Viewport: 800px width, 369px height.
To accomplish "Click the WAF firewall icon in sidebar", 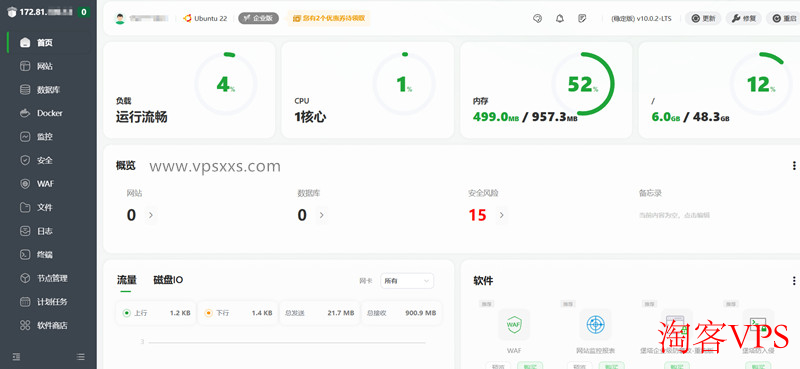I will coord(25,184).
